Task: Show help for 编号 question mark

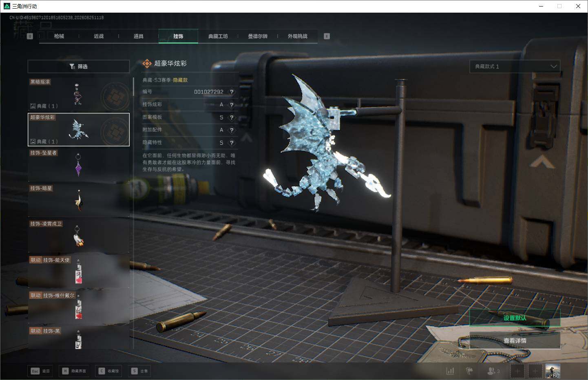Action: point(232,92)
